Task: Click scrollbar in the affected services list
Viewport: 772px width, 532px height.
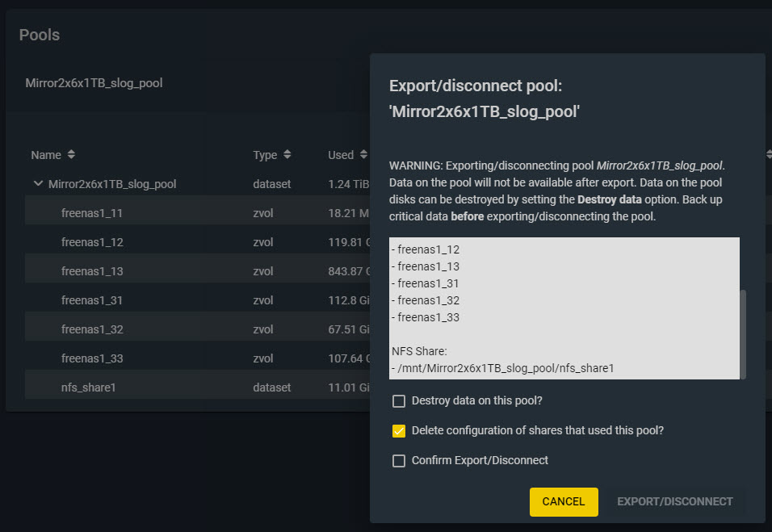Action: pos(743,333)
